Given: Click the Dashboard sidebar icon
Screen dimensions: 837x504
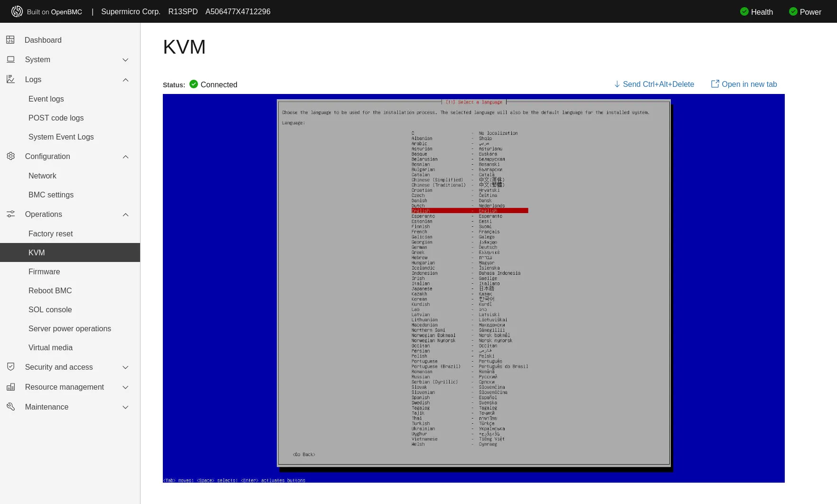Looking at the screenshot, I should pos(10,40).
